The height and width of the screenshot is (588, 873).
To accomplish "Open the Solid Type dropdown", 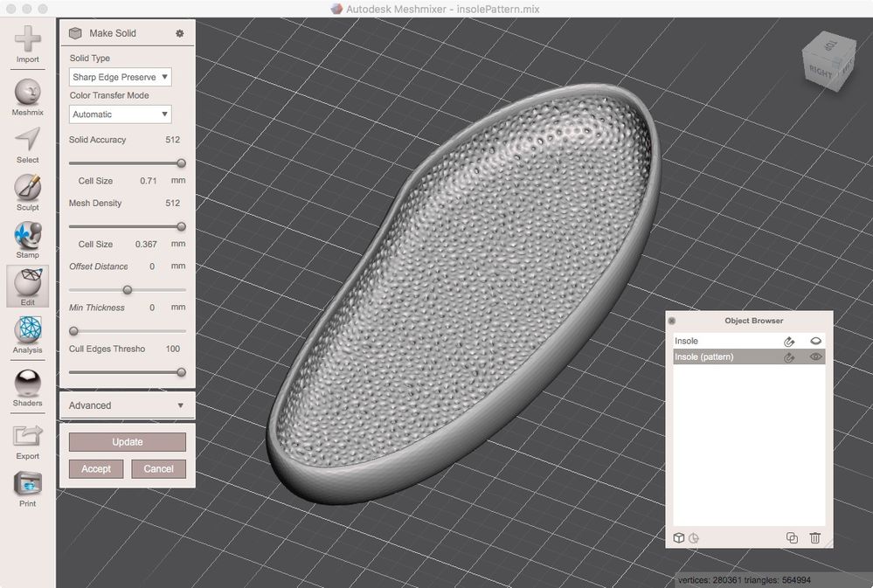I will click(x=121, y=77).
